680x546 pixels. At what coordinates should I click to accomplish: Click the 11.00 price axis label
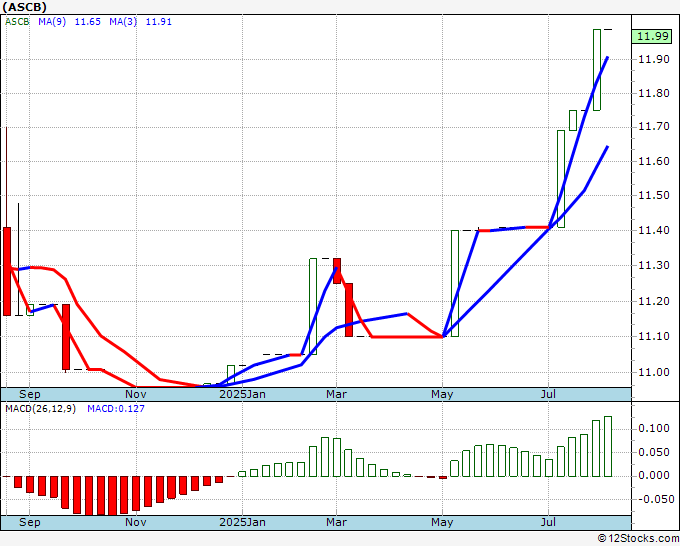coord(654,372)
